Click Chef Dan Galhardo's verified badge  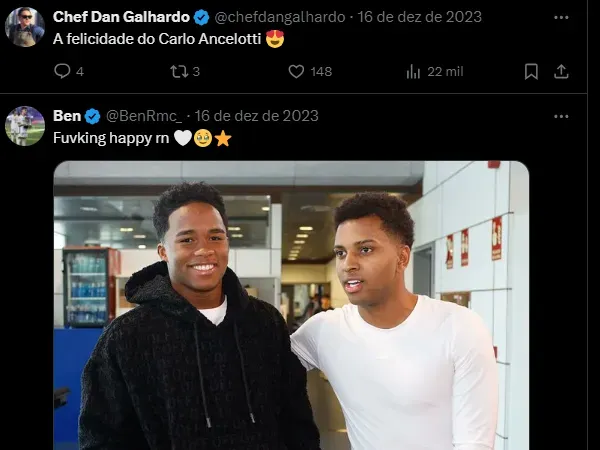(x=202, y=18)
